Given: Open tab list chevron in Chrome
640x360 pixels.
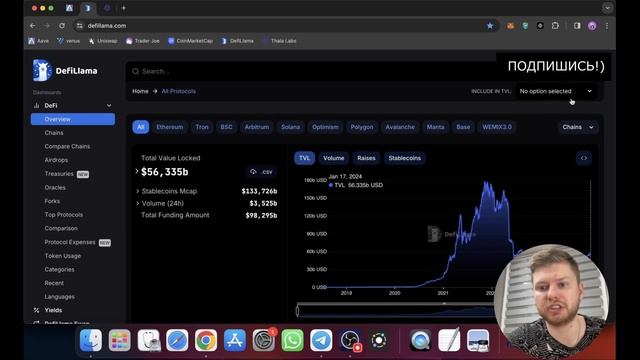Looking at the screenshot, I should [607, 8].
